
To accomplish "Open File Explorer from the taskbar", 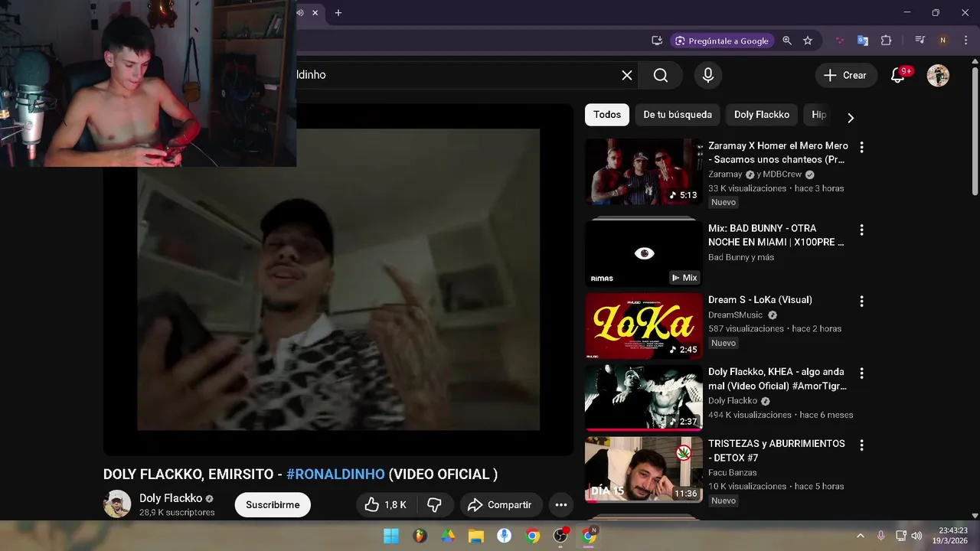I will 476,536.
